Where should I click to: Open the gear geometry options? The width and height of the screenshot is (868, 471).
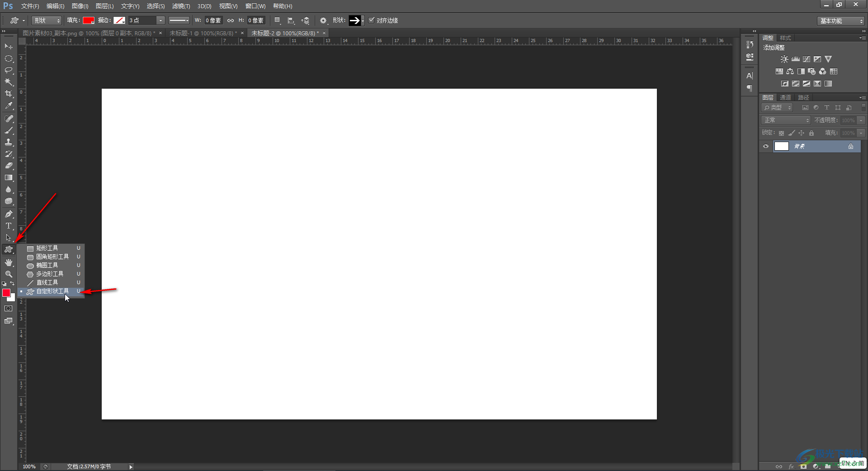[323, 20]
